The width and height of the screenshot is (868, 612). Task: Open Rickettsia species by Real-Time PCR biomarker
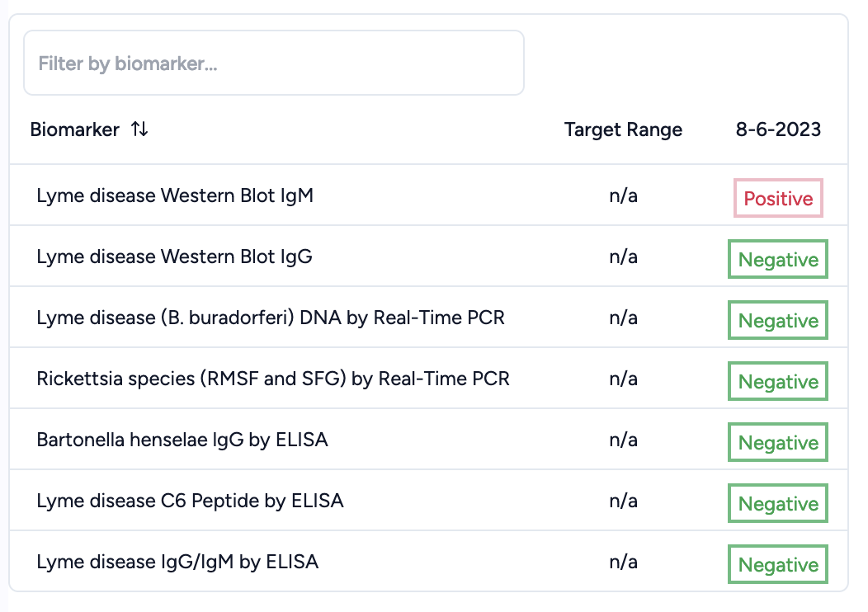273,379
